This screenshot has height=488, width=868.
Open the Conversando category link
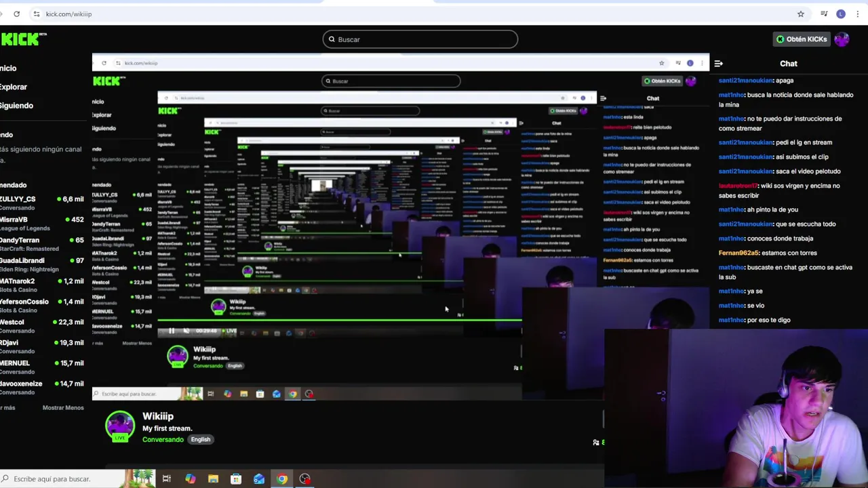point(163,439)
